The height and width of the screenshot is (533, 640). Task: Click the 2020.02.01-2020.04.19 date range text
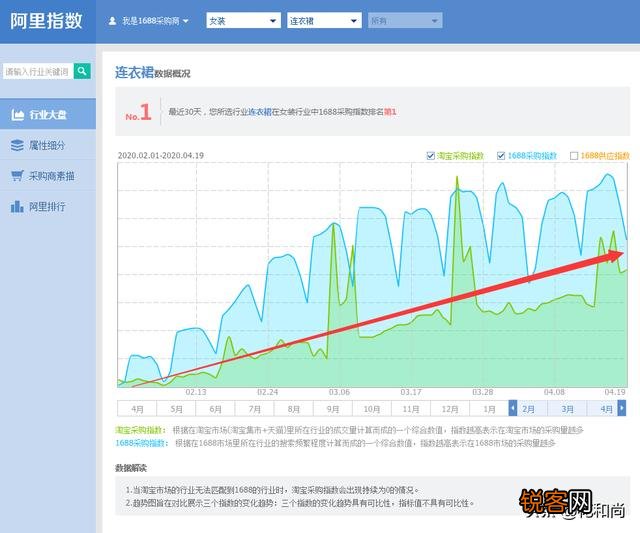click(161, 155)
